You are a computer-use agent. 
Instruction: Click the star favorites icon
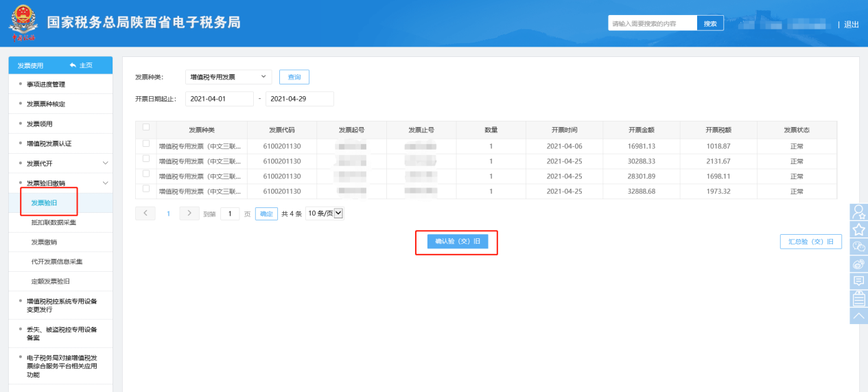coord(858,229)
